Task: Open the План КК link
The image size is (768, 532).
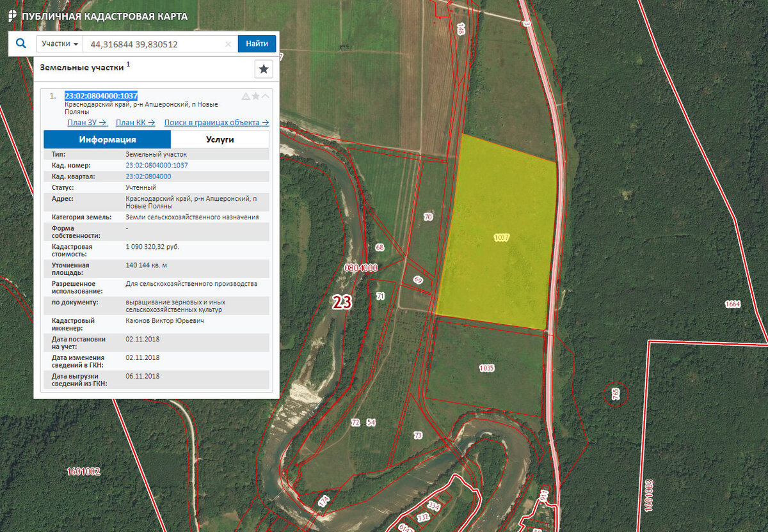Action: click(x=136, y=122)
